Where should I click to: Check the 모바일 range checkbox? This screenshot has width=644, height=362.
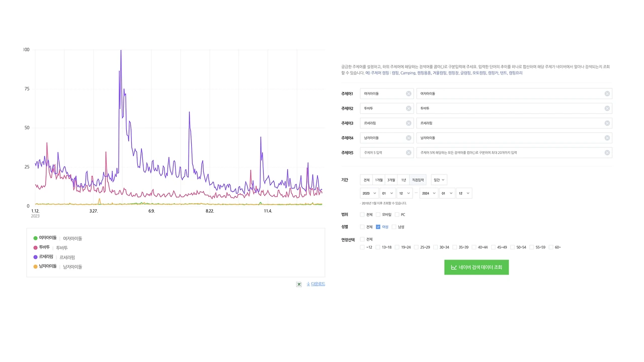pyautogui.click(x=378, y=215)
